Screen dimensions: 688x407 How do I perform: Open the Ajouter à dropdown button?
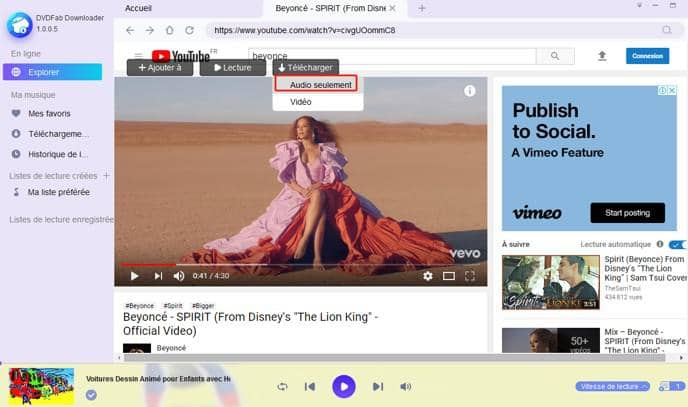pos(160,68)
